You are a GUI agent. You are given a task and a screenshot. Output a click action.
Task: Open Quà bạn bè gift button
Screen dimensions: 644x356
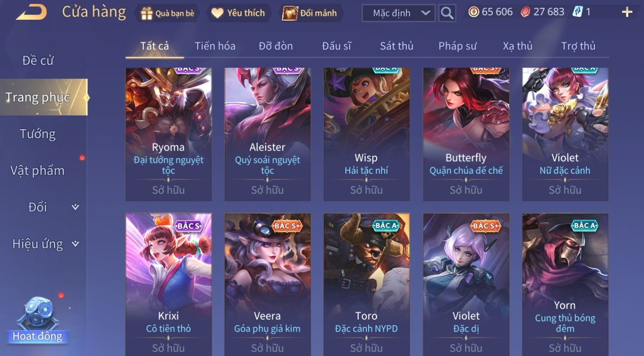pyautogui.click(x=168, y=13)
